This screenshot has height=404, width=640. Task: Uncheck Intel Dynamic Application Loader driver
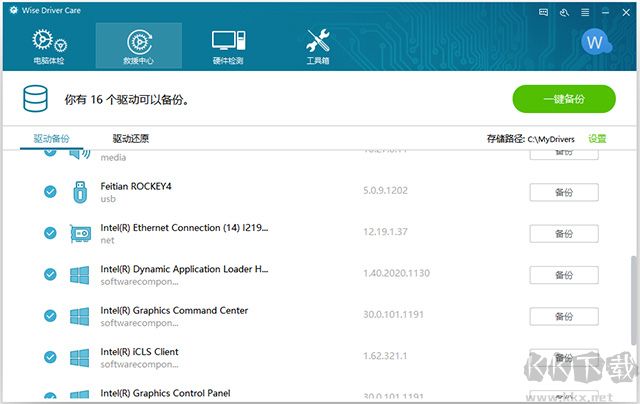50,274
